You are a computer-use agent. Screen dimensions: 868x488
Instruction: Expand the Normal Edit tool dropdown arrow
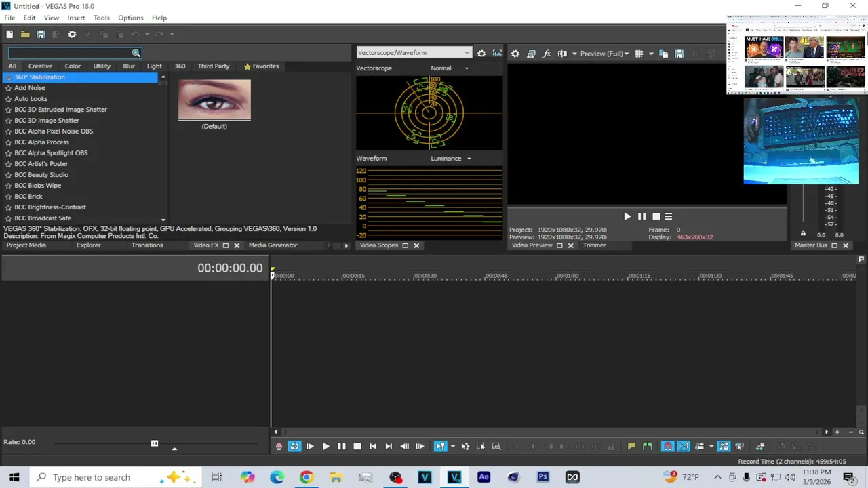pyautogui.click(x=452, y=446)
